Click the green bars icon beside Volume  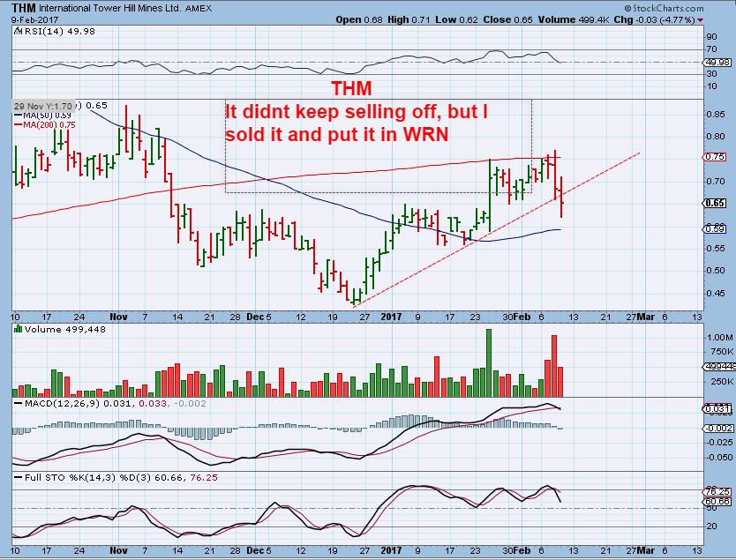(x=18, y=329)
